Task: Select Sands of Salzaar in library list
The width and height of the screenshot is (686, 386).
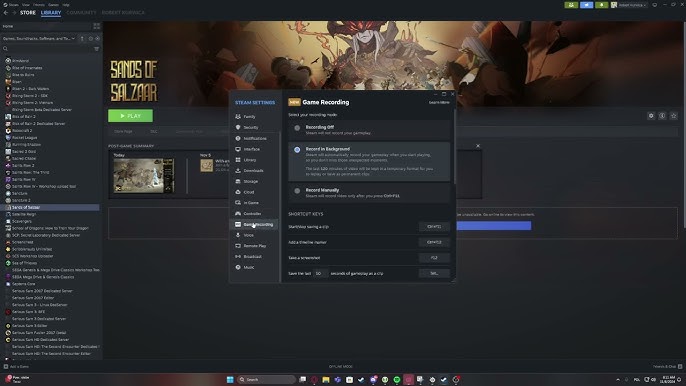Action: 51,207
